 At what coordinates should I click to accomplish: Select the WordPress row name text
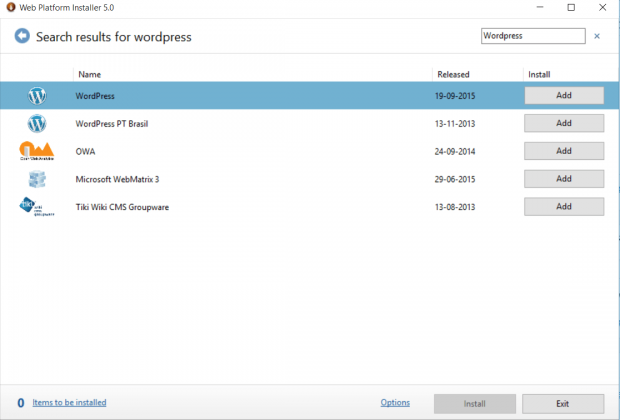point(95,96)
